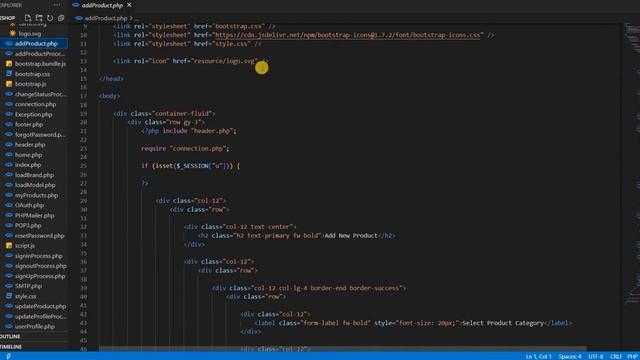Click the </head> tag on line 15
Image resolution: width=640 pixels, height=360 pixels.
point(111,78)
